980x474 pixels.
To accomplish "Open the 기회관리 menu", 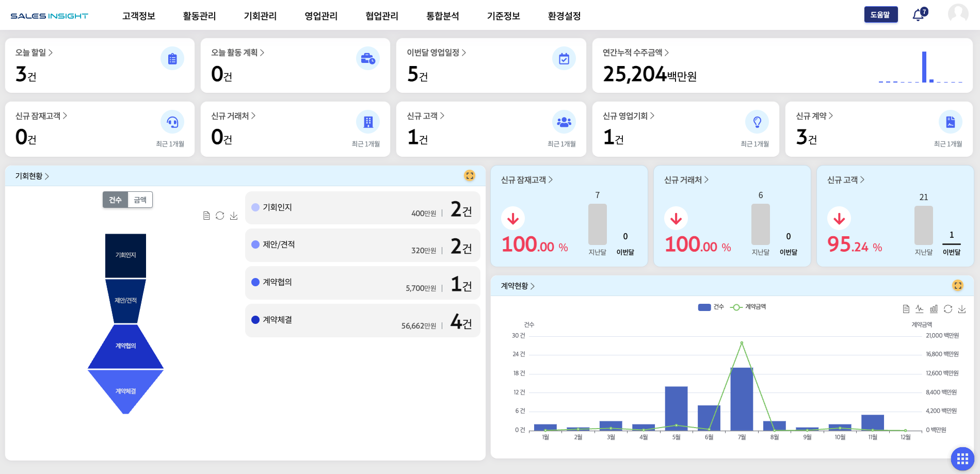I will (x=260, y=16).
